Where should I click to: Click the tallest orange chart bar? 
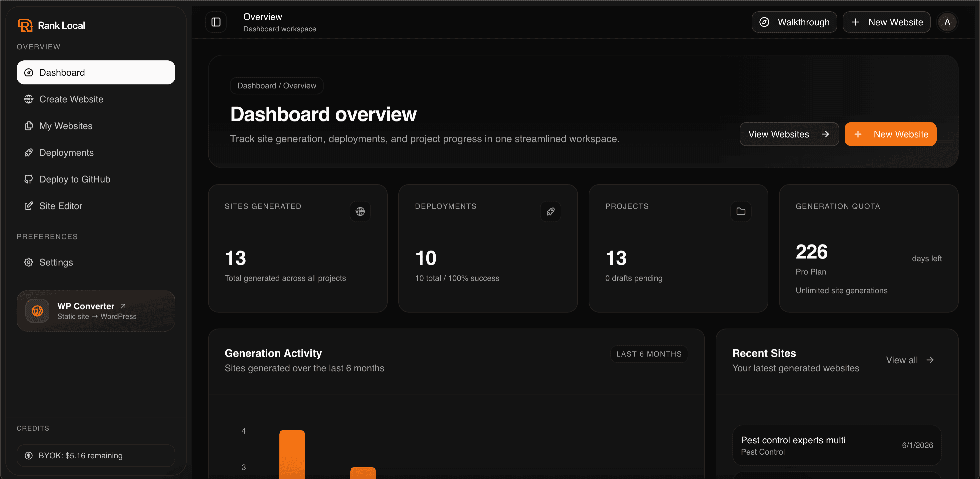tap(292, 454)
